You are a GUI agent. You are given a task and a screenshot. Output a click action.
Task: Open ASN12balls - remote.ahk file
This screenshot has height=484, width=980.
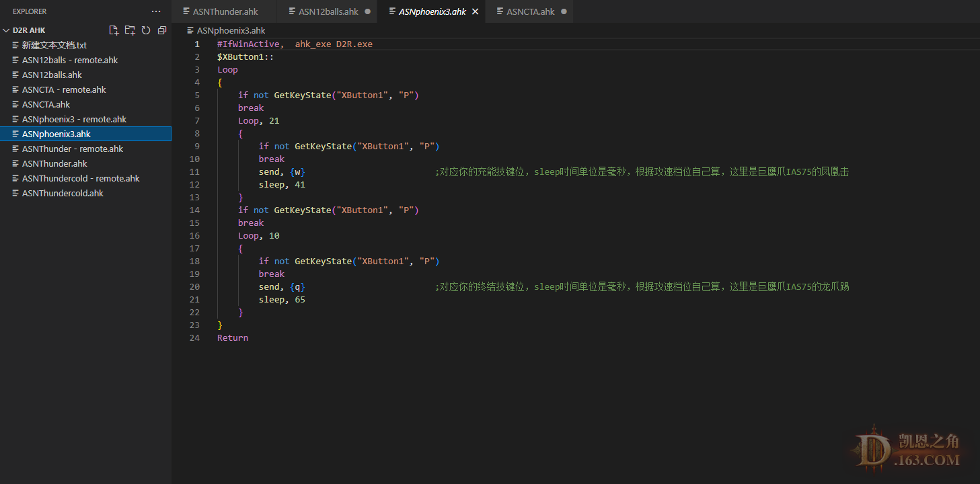(x=86, y=60)
